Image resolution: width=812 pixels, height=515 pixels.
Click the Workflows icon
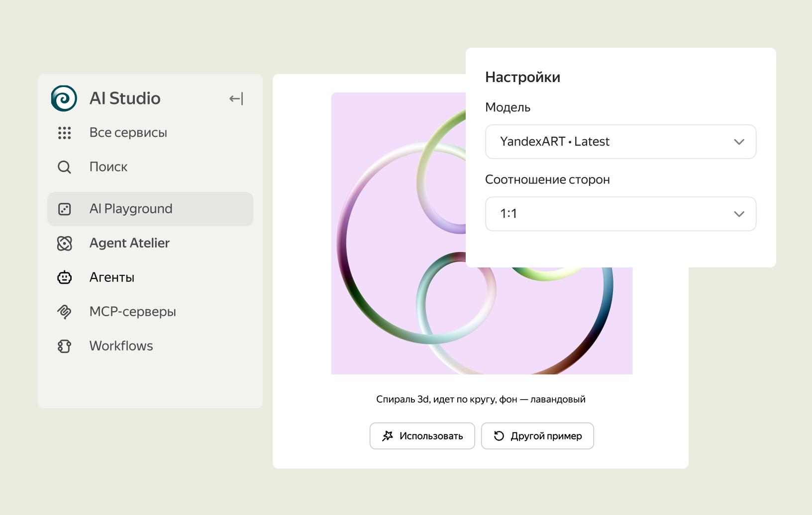pos(64,346)
